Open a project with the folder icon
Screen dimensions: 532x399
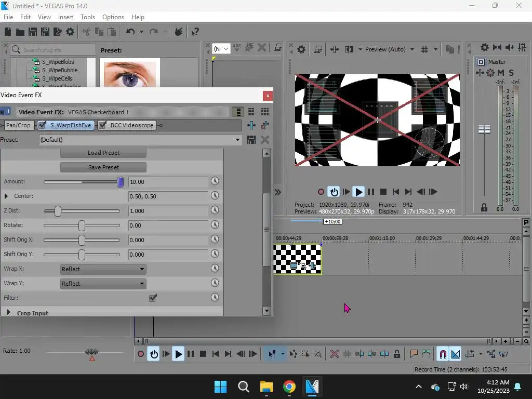click(20, 32)
